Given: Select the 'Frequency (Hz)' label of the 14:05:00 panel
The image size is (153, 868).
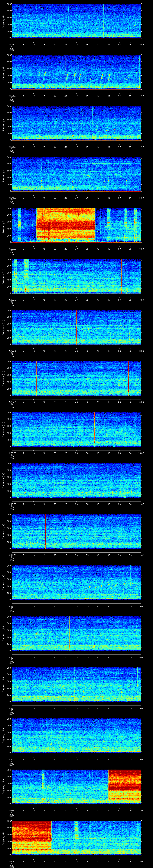Looking at the screenshot, I should click(3, 225).
